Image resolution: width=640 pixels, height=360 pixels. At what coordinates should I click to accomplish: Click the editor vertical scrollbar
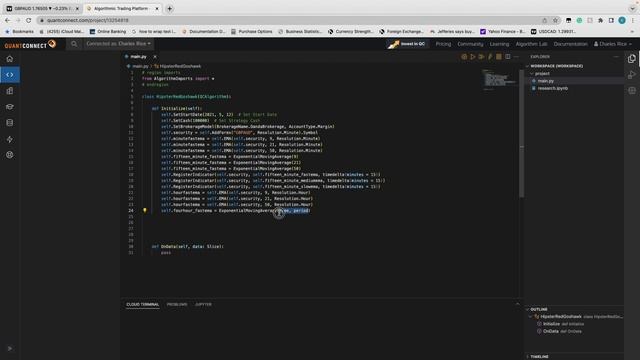521,134
